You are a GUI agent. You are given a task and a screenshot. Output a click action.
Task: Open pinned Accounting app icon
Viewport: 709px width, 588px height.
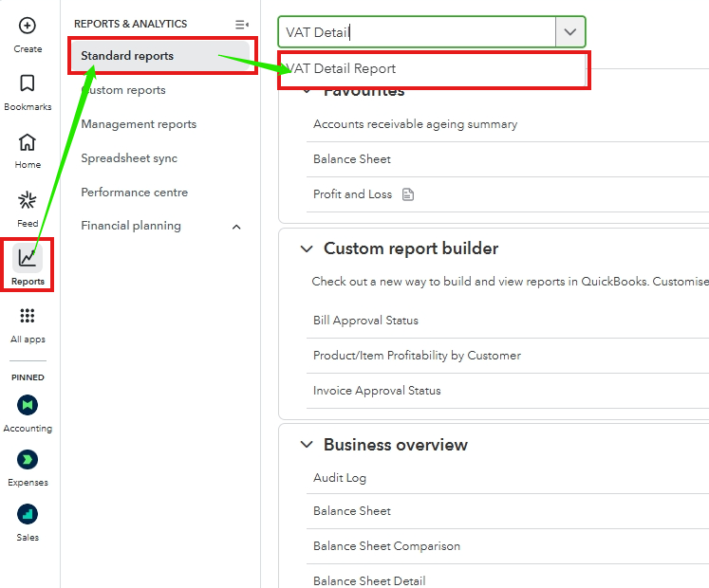pos(28,405)
